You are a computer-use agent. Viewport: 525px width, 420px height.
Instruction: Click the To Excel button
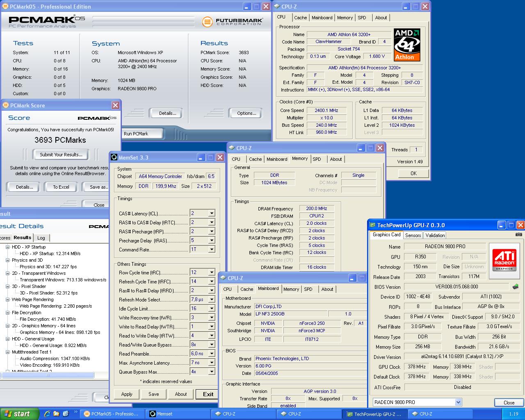click(x=61, y=187)
